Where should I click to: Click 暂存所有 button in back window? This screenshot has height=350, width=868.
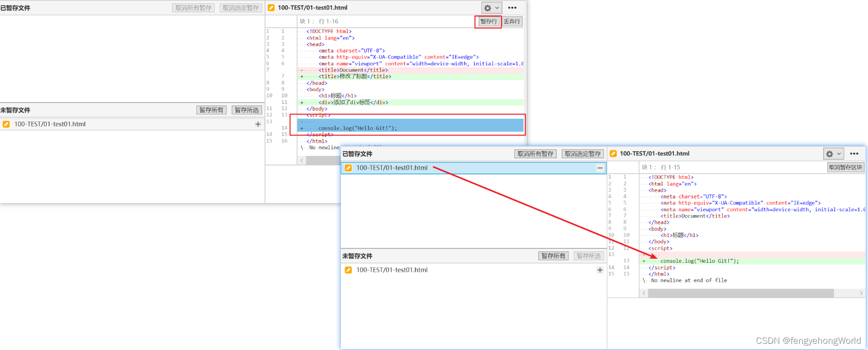click(x=211, y=110)
